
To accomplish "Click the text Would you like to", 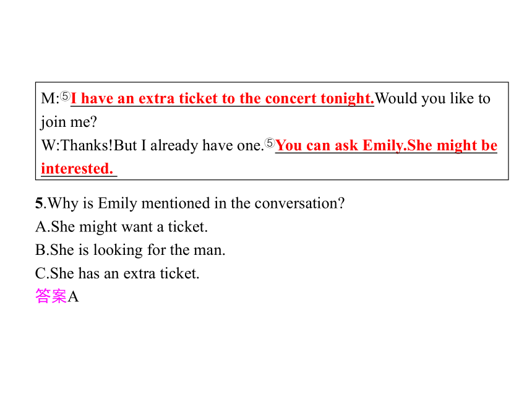I will coord(433,98).
